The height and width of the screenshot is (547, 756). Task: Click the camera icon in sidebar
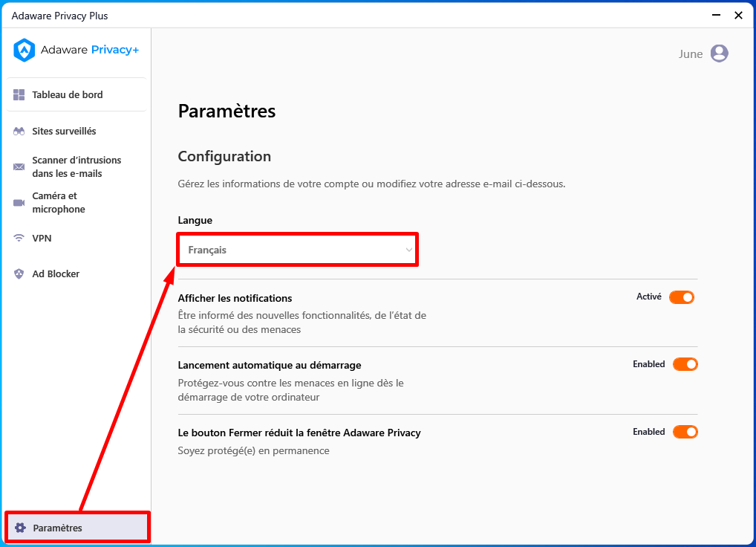click(19, 203)
